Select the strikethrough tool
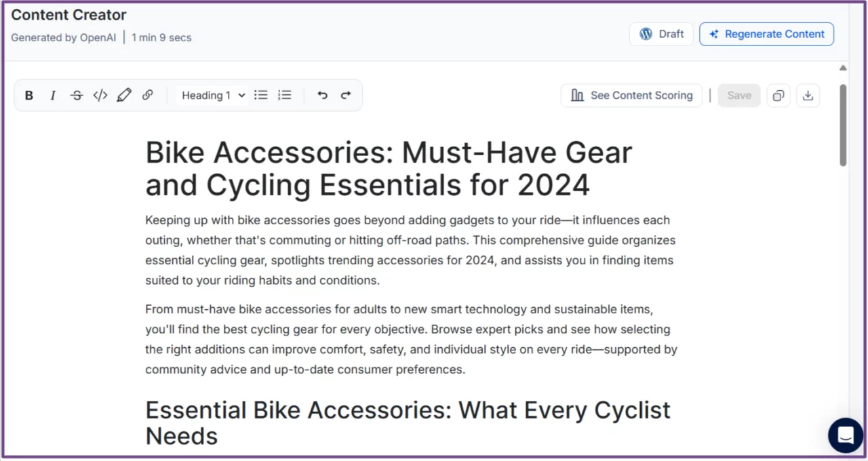The image size is (868, 461). coord(76,95)
